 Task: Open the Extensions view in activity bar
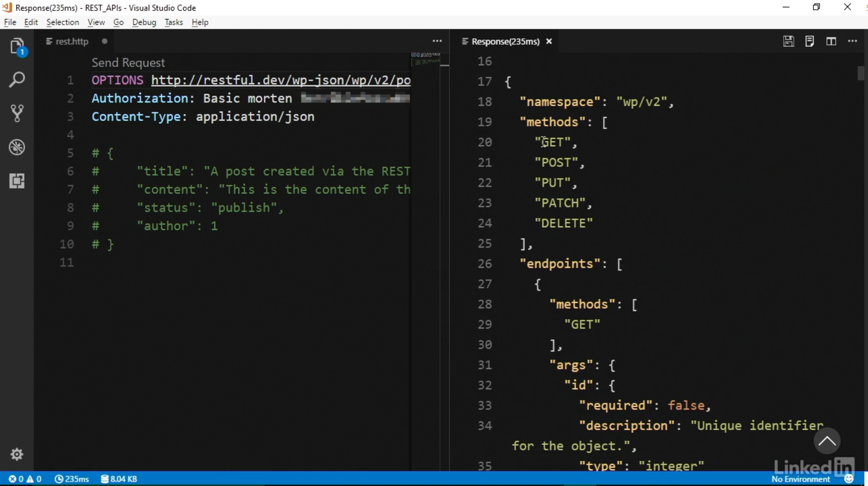[x=17, y=181]
